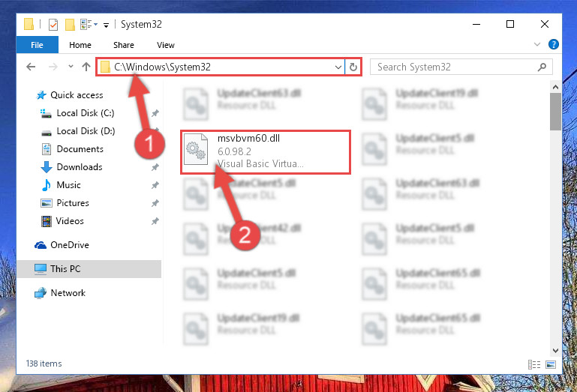Click the Quick access star icon

coord(41,95)
